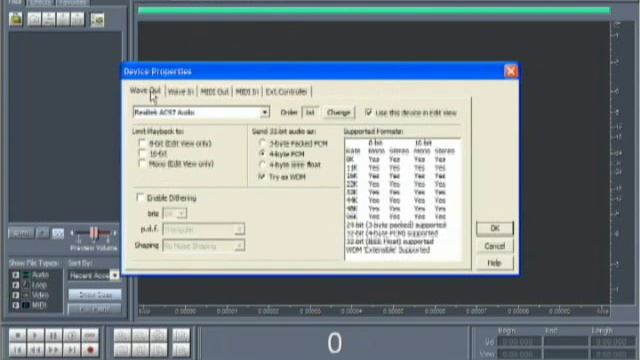Select 4-byte IEEE float option

[262, 164]
